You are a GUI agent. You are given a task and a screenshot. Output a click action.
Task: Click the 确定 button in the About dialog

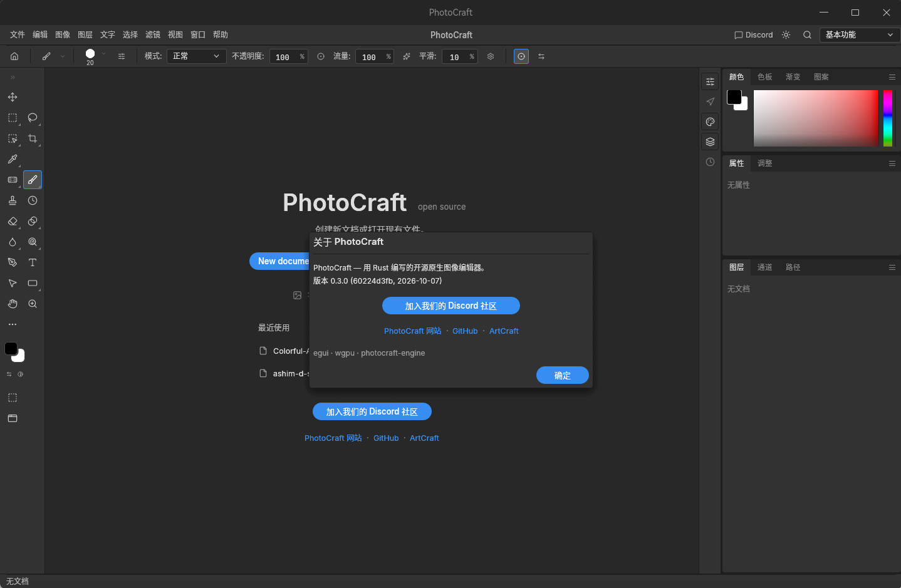563,375
